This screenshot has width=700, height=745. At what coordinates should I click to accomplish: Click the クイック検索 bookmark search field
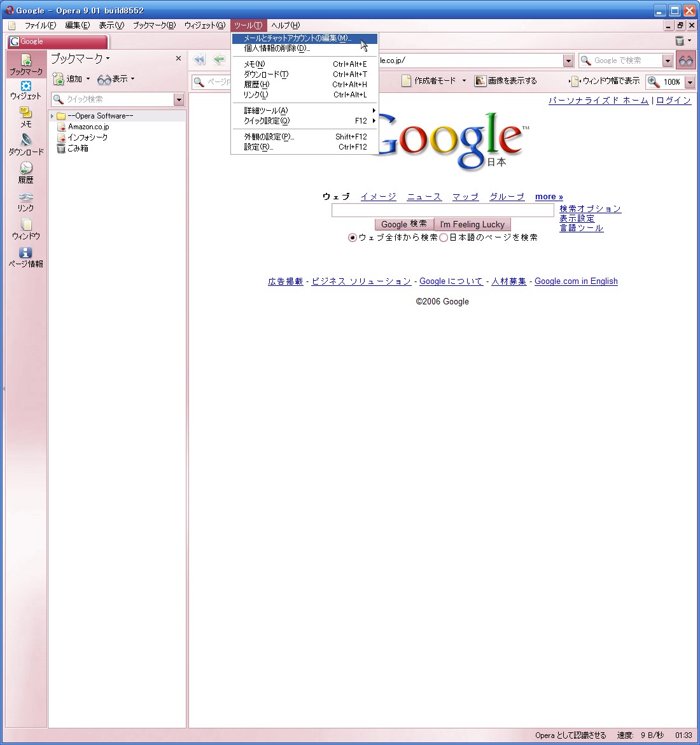tap(113, 99)
